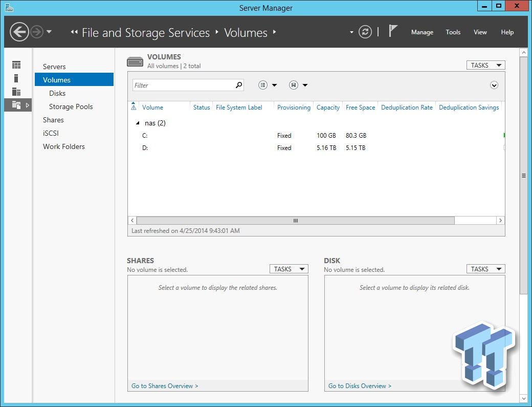Screen dimensions: 532x407
Task: Expand the filter criteria chevron
Action: 494,85
